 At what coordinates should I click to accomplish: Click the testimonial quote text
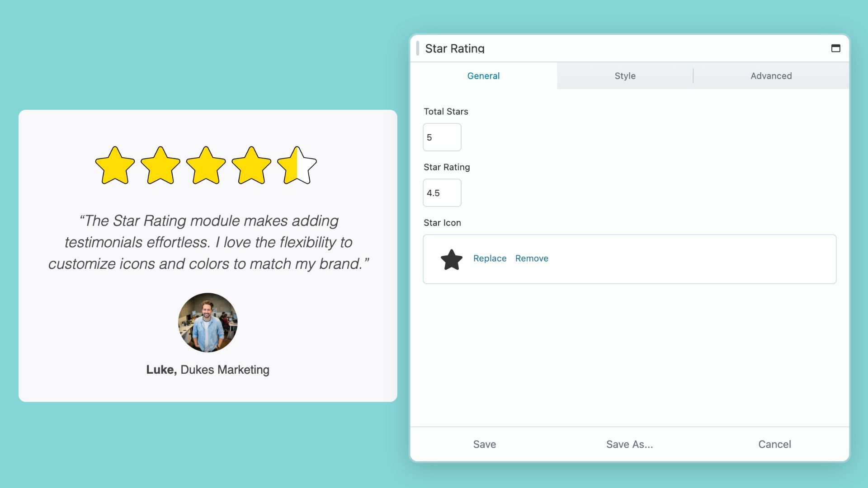click(208, 242)
